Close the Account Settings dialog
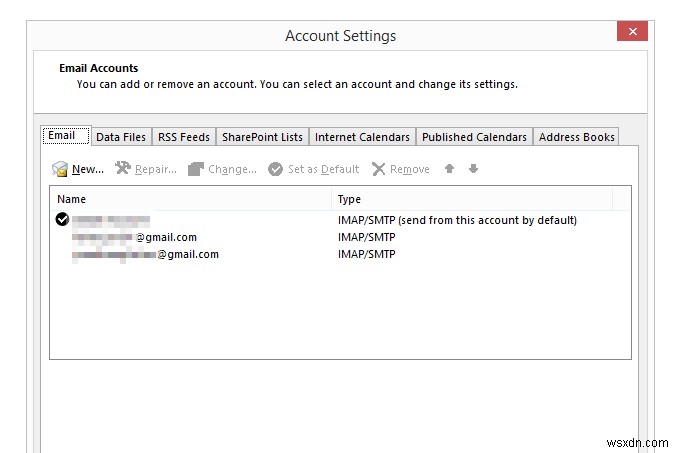680x453 pixels. 632,32
